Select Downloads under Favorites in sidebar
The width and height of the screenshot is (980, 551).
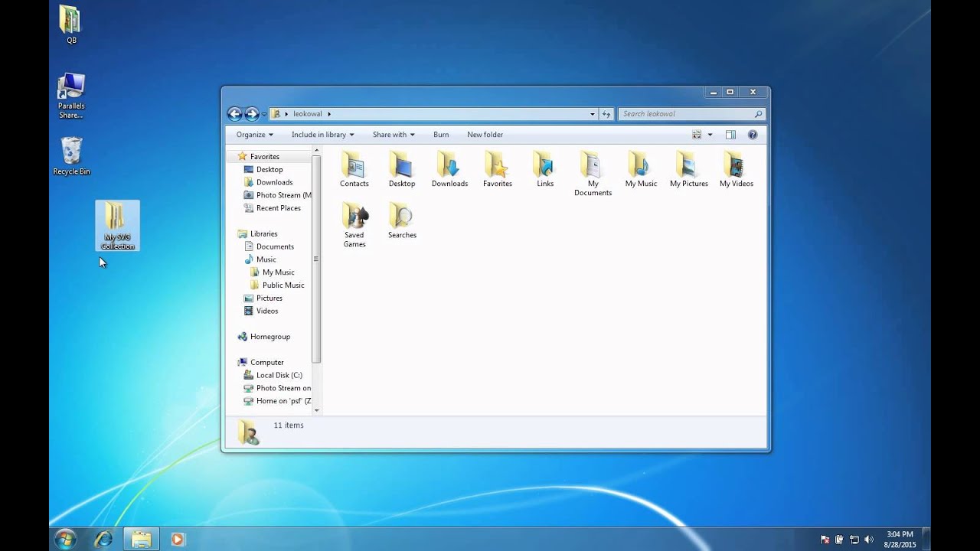(274, 182)
